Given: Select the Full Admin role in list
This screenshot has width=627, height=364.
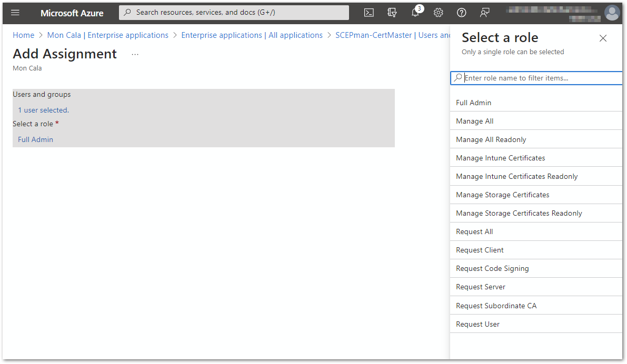Looking at the screenshot, I should click(473, 103).
